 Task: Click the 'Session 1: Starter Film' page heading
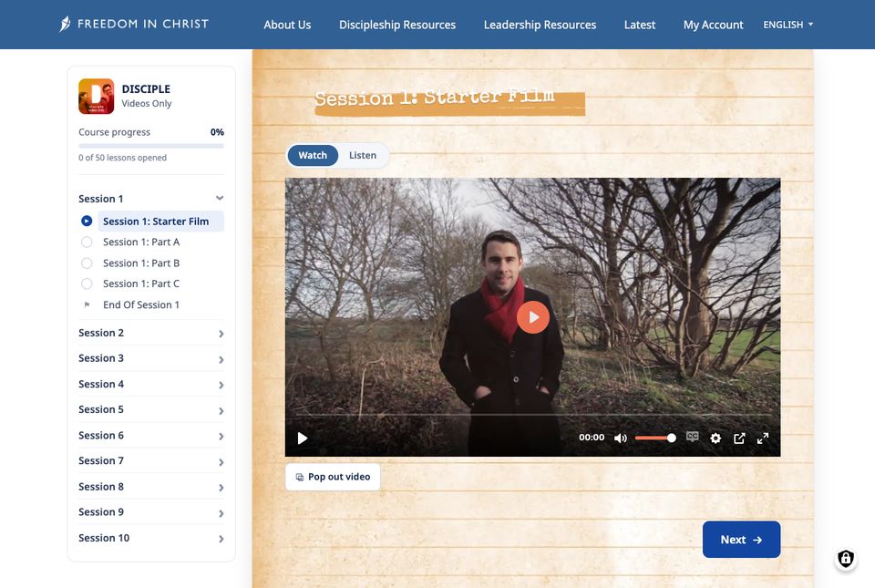pos(434,97)
